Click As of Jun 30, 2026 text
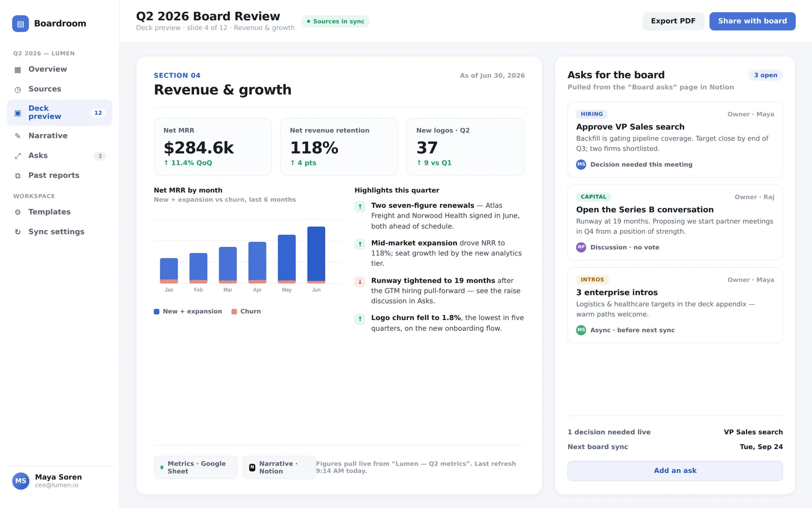The width and height of the screenshot is (812, 508). coord(492,76)
